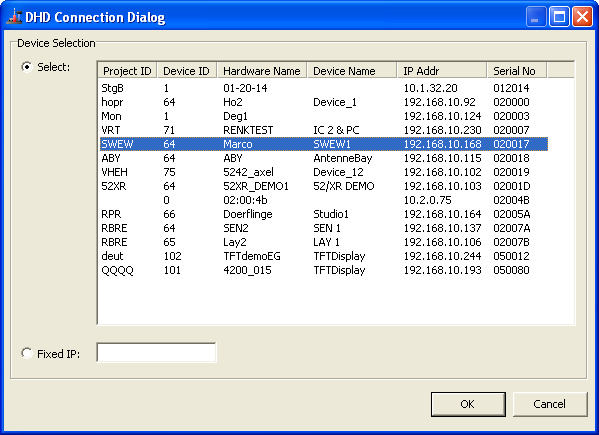Viewport: 599px width, 435px height.
Task: Click the DHD app icon in title bar
Action: (15, 17)
